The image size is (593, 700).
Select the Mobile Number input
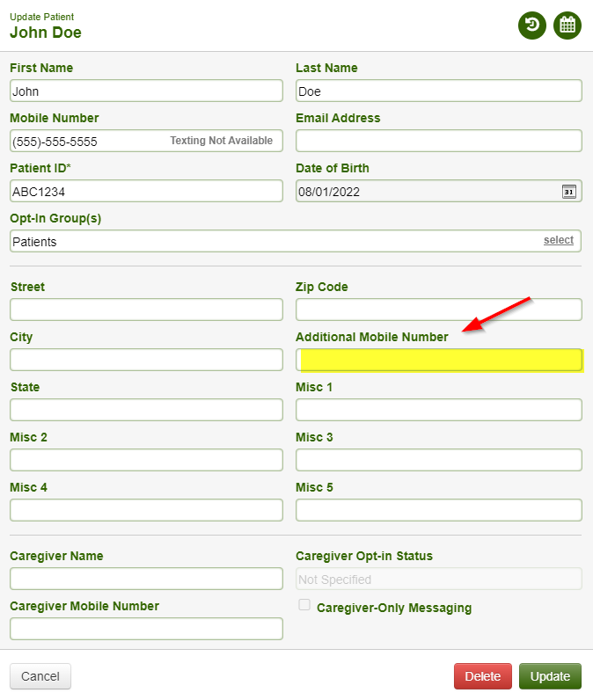(88, 141)
